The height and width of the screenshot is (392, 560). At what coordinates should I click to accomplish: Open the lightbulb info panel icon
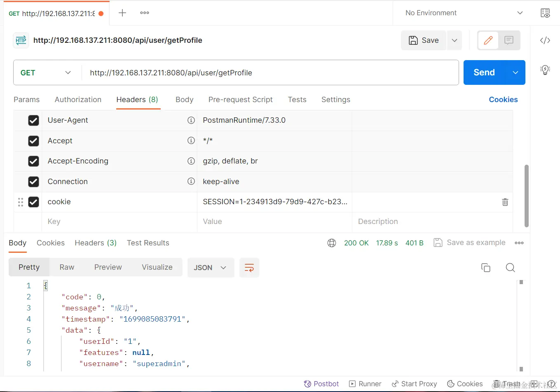545,70
